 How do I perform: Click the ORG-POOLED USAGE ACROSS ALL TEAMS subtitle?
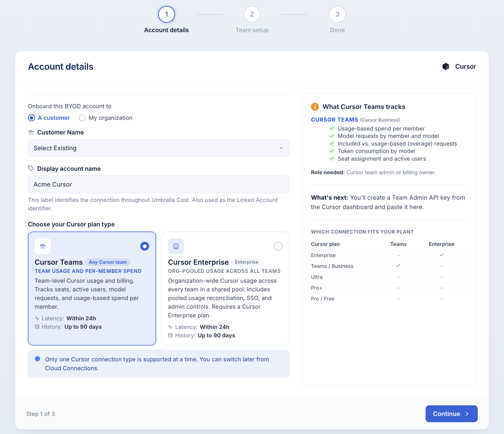(x=224, y=271)
